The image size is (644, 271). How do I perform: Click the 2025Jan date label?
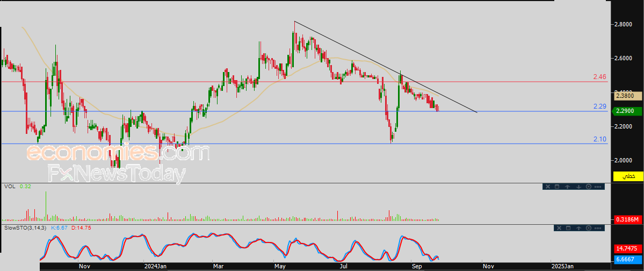click(563, 267)
